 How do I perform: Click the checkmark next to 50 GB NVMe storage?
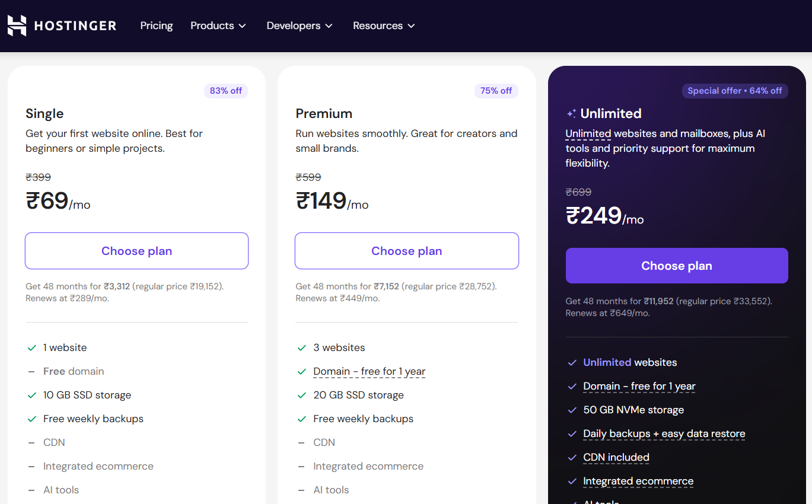(572, 410)
